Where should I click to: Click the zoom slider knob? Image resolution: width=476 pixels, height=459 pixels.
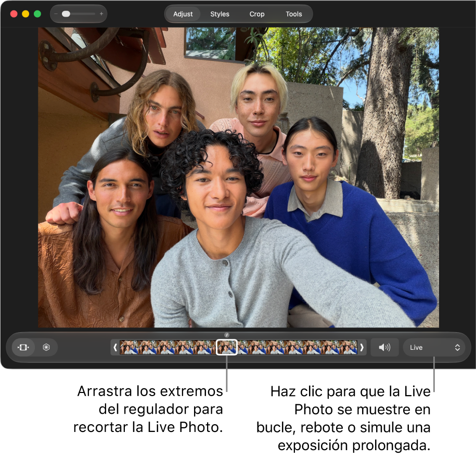pos(66,14)
